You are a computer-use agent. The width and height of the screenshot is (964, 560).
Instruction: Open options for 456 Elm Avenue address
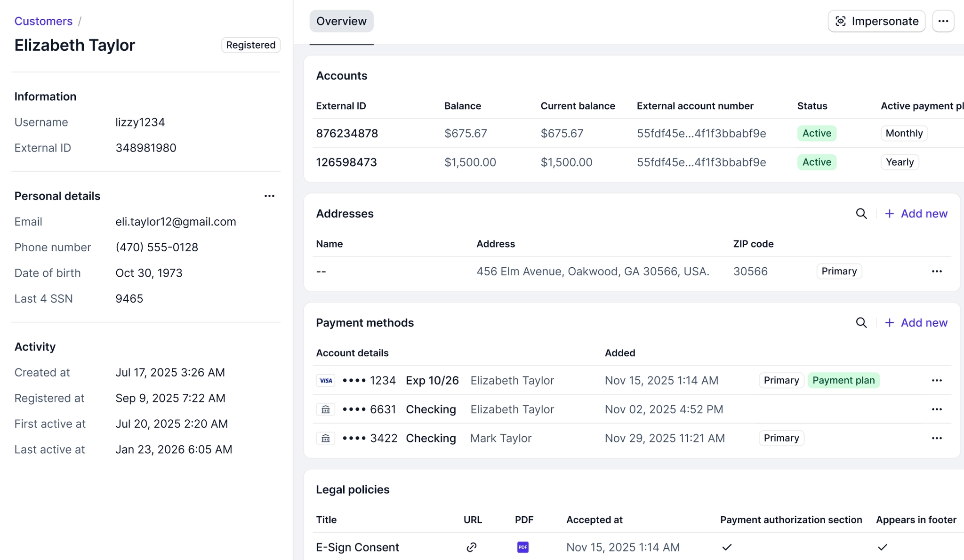click(936, 272)
